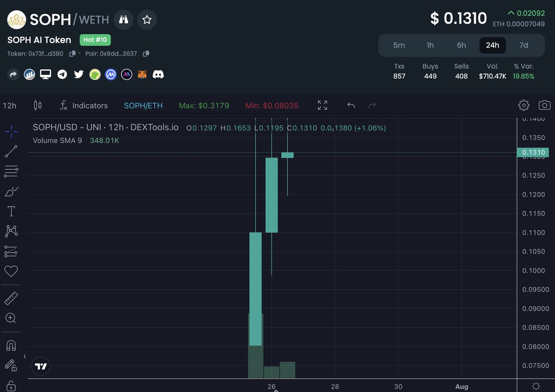Viewport: 555px width, 392px height.
Task: Open the MetaMask token link
Action: click(x=142, y=74)
